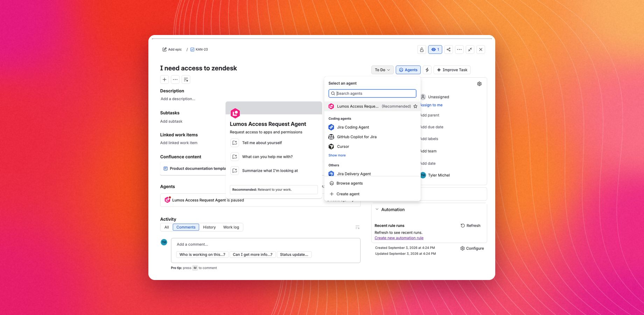Click Add a description field

pos(178,99)
